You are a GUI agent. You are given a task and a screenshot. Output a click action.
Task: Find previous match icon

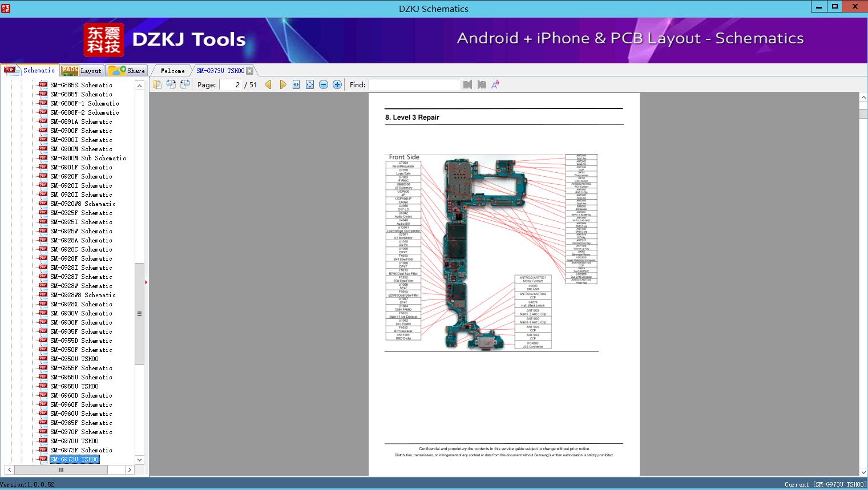[x=468, y=84]
